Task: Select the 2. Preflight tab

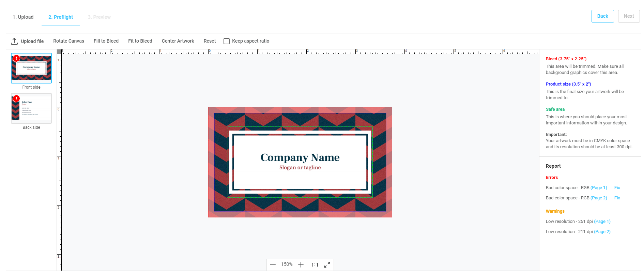Action: 61,17
